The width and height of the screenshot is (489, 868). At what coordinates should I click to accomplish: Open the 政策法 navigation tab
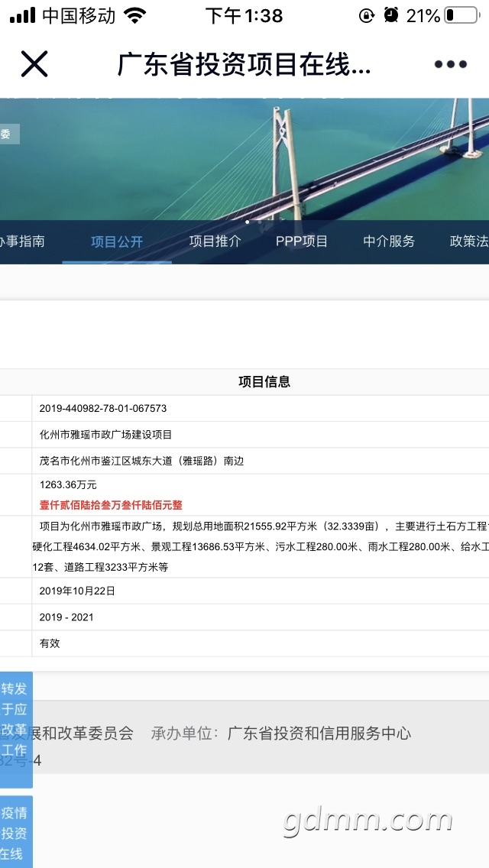point(468,241)
